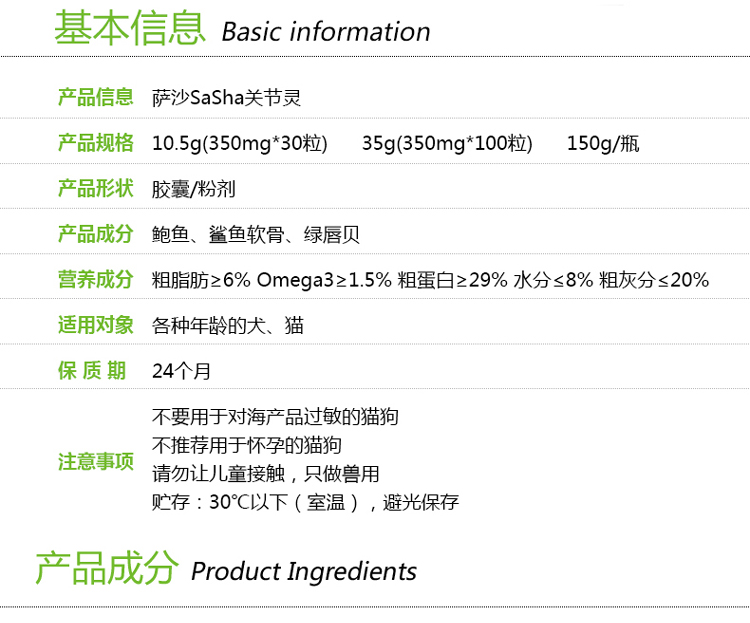Image resolution: width=750 pixels, height=623 pixels.
Task: Click ingredients text 鲍鱼、鲨鱼软骨、绿唇贝
Action: point(255,234)
